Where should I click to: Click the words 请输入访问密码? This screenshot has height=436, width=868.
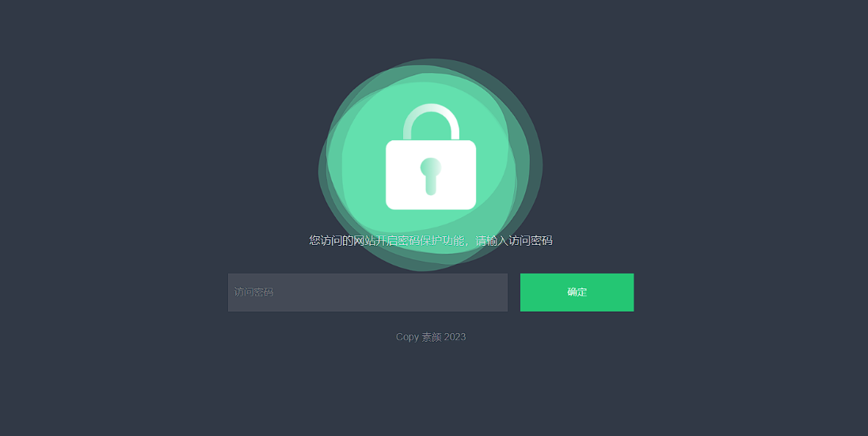tap(514, 240)
